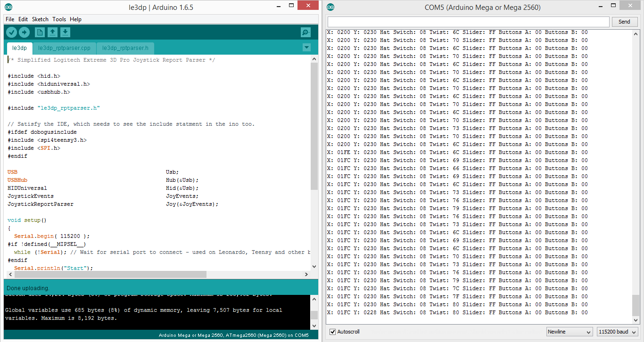Open the Tools menu

[x=59, y=19]
